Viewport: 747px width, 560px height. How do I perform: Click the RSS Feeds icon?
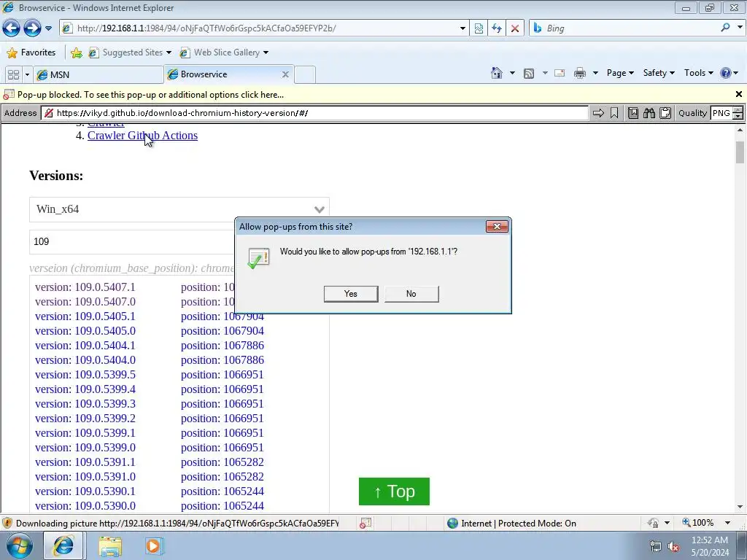tap(529, 73)
